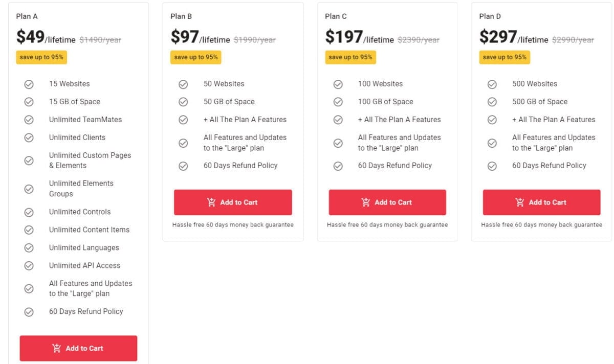Select the Unlimited Controls checkmark

29,212
